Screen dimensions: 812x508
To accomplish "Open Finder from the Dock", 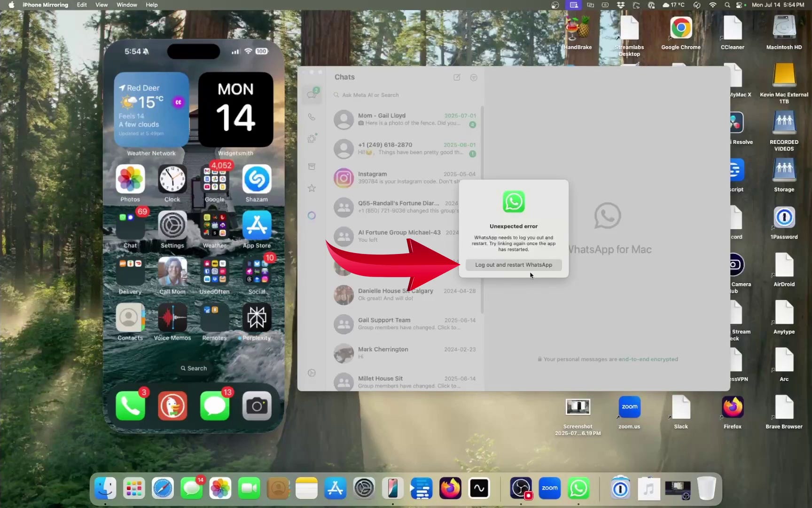I will point(105,488).
